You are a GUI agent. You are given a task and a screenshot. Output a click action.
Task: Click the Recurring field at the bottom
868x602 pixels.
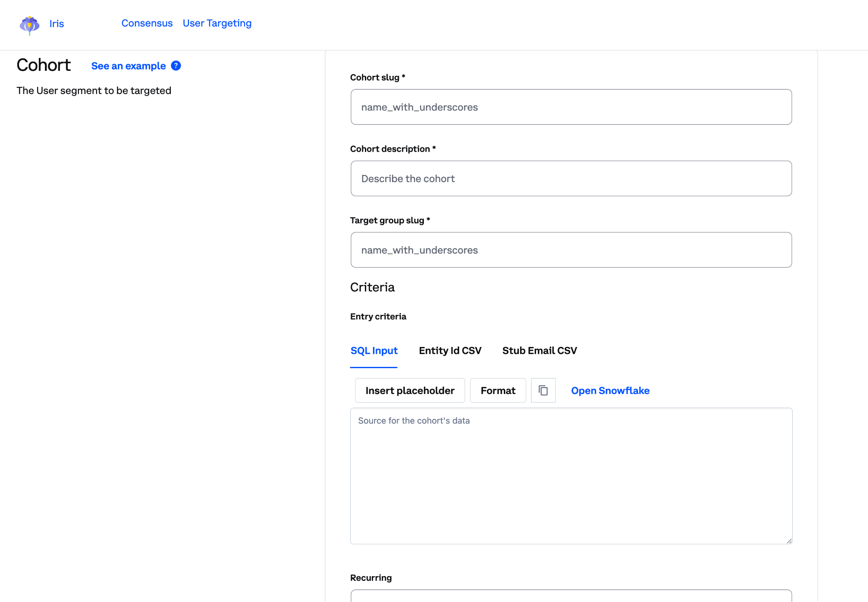571,597
